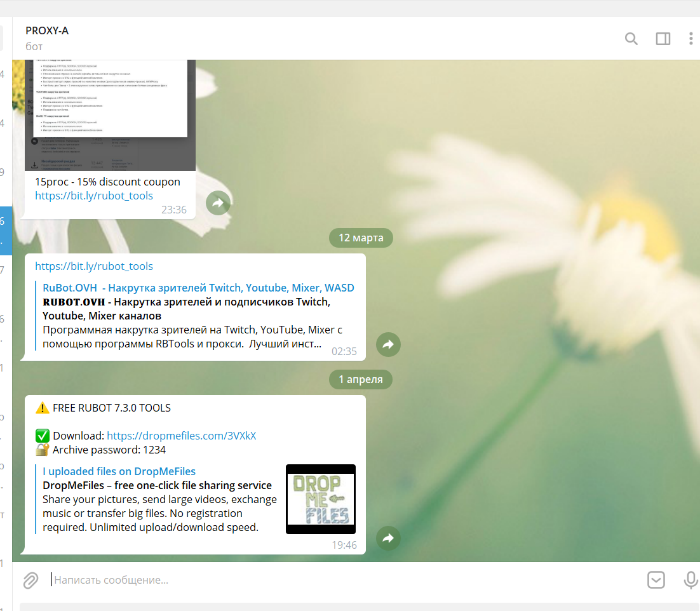
Task: Click 'I uploaded files on DropMeFiles' preview title
Action: click(119, 471)
